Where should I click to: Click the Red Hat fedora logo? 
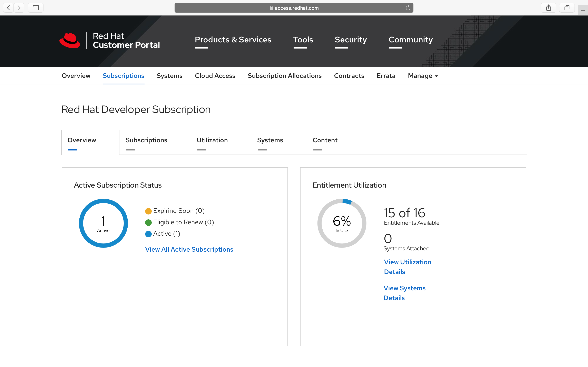70,41
